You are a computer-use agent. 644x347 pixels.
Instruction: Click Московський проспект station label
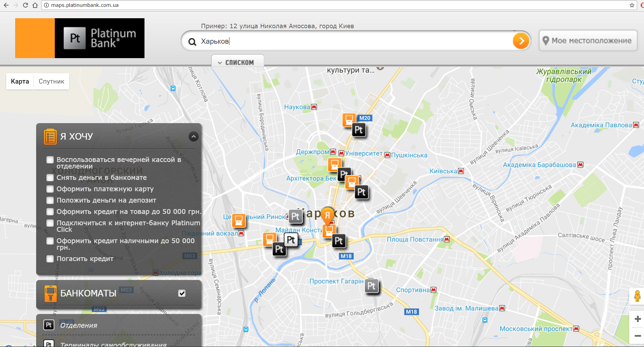point(536,329)
